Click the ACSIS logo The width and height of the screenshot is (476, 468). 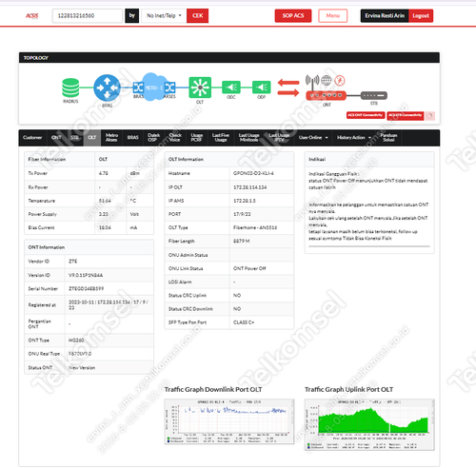coord(31,15)
